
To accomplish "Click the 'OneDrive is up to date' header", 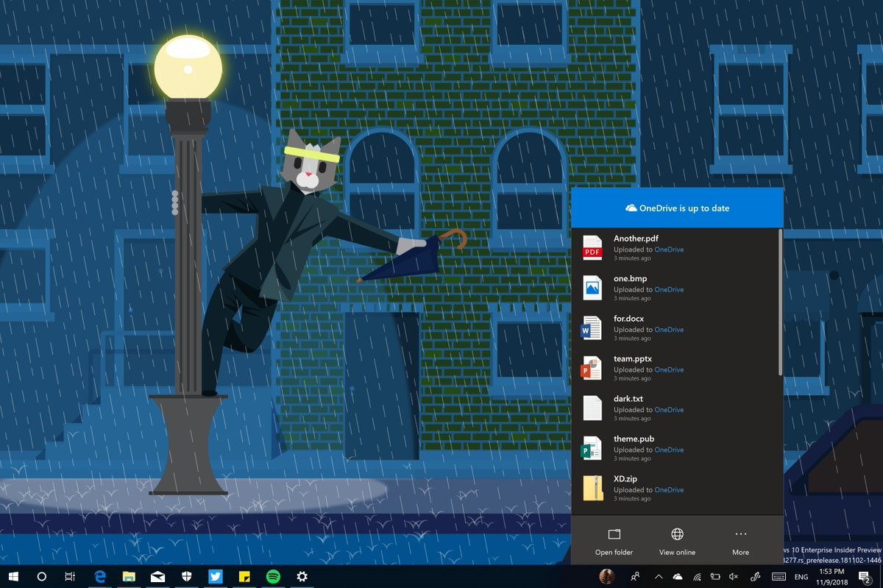I will [677, 208].
